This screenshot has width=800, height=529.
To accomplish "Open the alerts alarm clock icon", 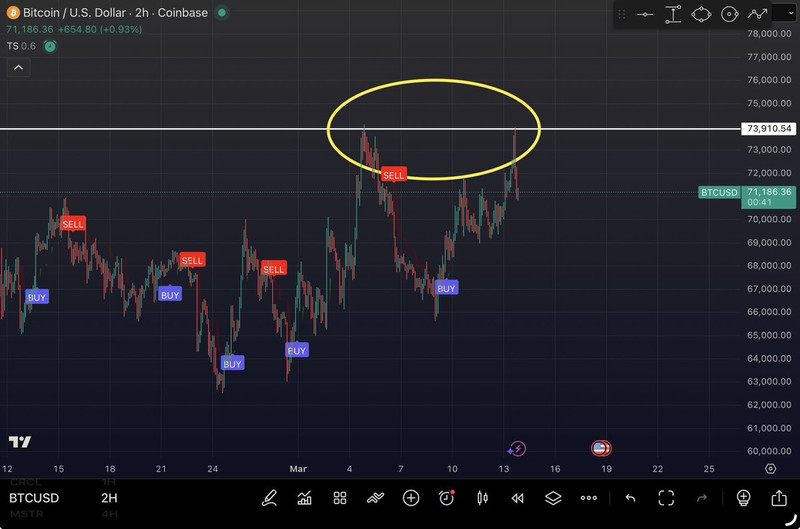I will pyautogui.click(x=446, y=498).
